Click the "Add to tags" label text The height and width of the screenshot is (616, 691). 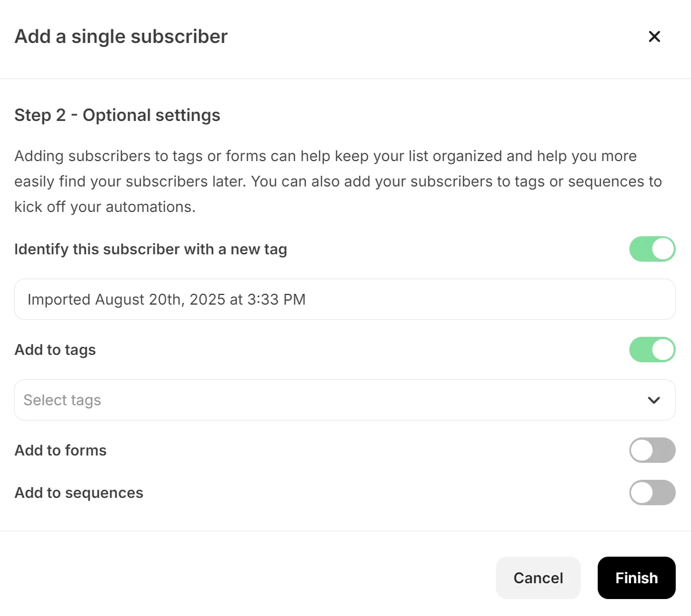(55, 350)
